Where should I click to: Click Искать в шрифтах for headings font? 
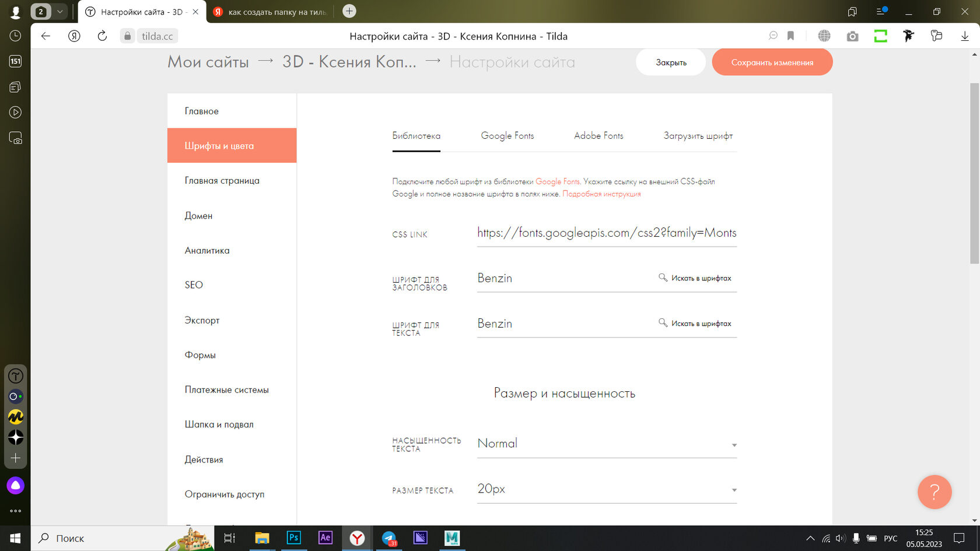pos(695,278)
